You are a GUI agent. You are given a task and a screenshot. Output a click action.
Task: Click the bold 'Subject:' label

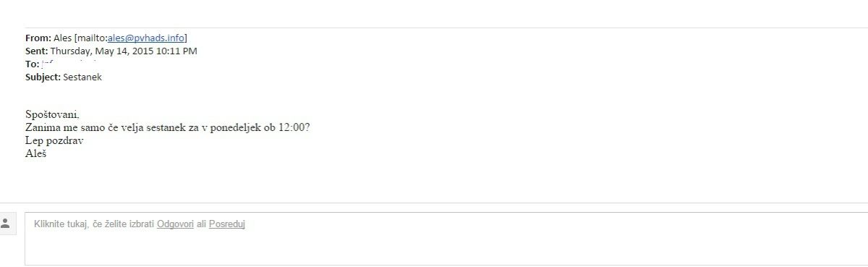[x=43, y=77]
